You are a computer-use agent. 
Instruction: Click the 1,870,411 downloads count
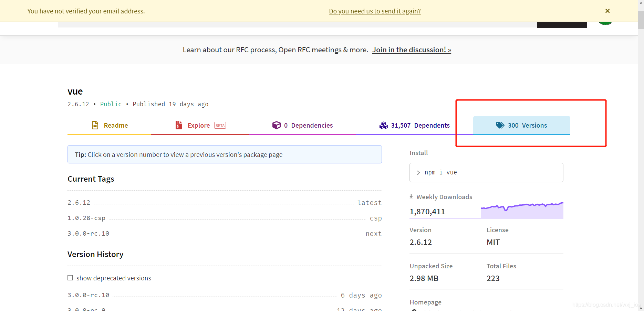[427, 212]
